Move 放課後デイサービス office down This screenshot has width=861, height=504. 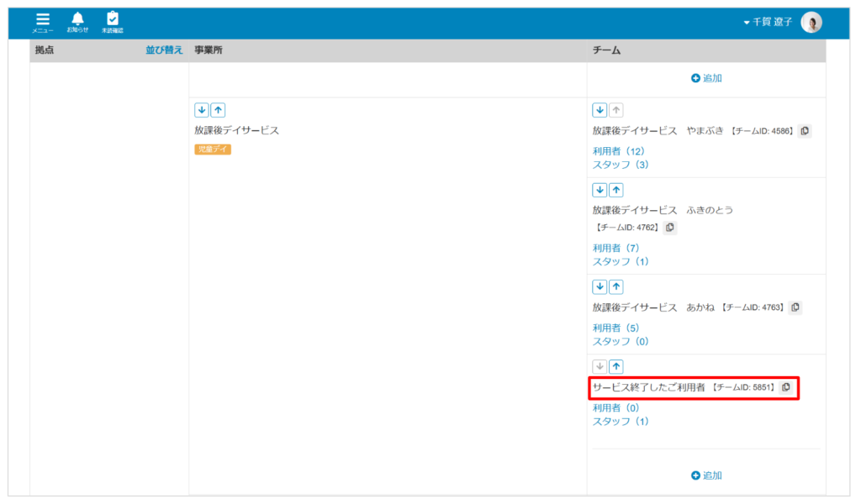click(202, 110)
